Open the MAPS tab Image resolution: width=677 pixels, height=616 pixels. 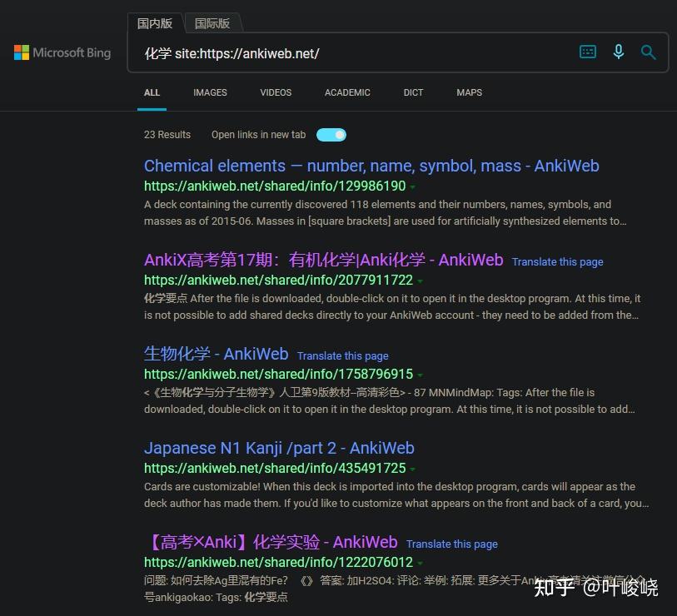(470, 92)
